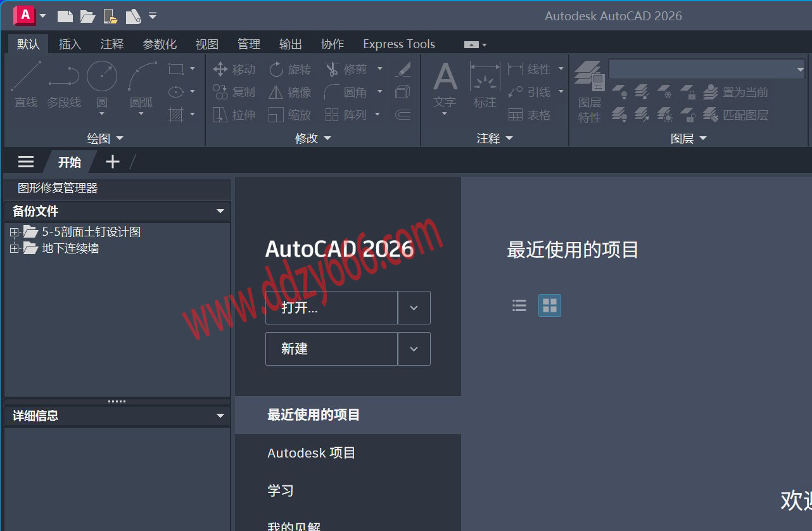812x531 pixels.
Task: Open the layer name dropdown box
Action: (x=707, y=68)
